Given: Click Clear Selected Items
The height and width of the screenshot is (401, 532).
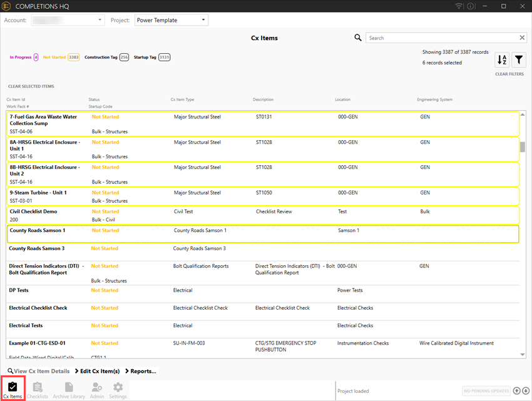Looking at the screenshot, I should tap(31, 86).
